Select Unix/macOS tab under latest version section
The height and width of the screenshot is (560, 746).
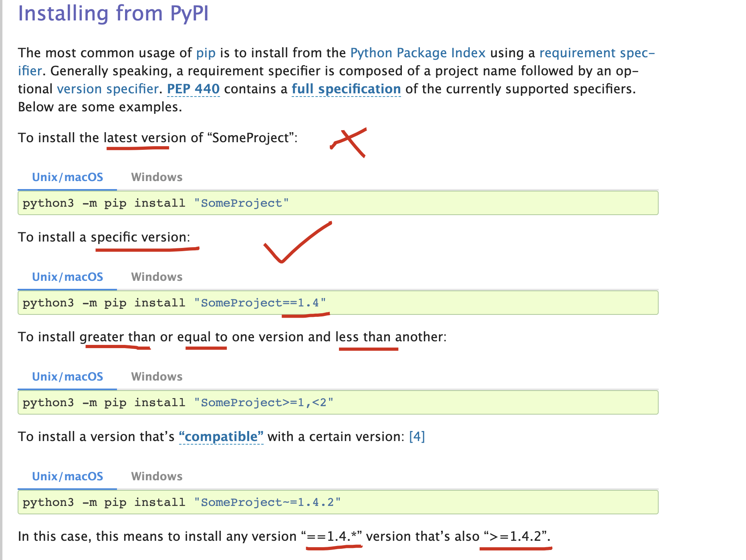pyautogui.click(x=67, y=177)
